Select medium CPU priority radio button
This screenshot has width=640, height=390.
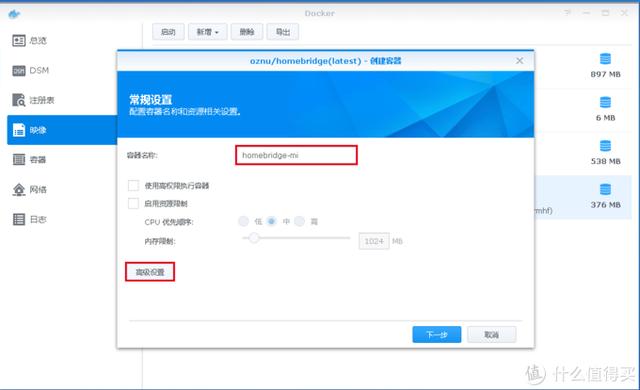tap(271, 221)
